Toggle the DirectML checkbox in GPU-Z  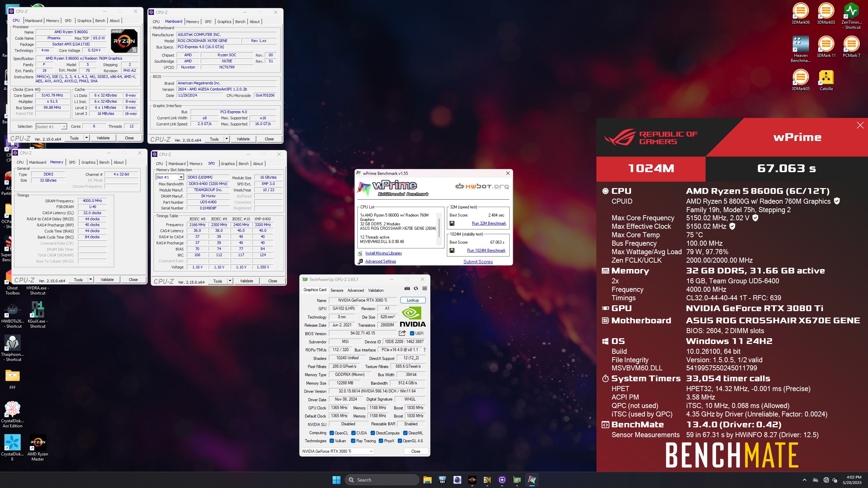point(405,433)
